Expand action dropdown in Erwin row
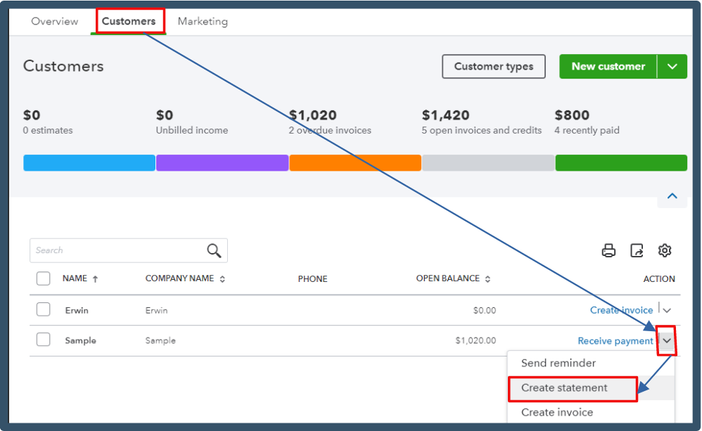Viewport: 702px width, 431px height. pos(667,310)
